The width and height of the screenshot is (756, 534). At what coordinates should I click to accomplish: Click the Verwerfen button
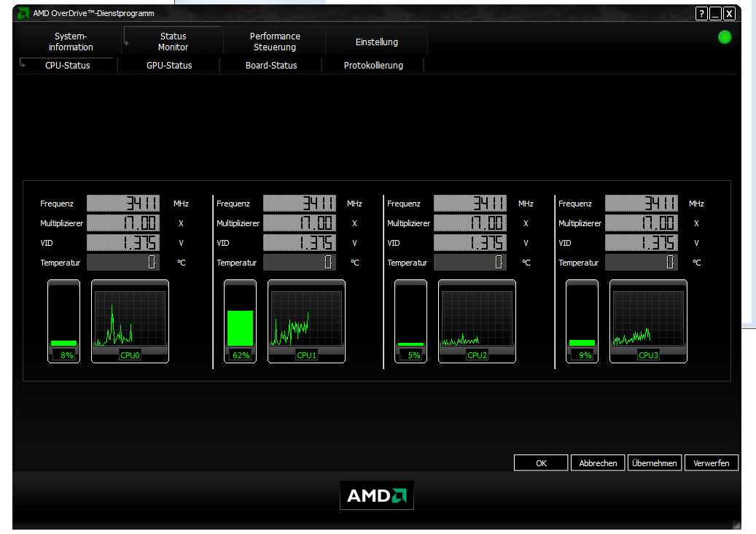[x=711, y=463]
